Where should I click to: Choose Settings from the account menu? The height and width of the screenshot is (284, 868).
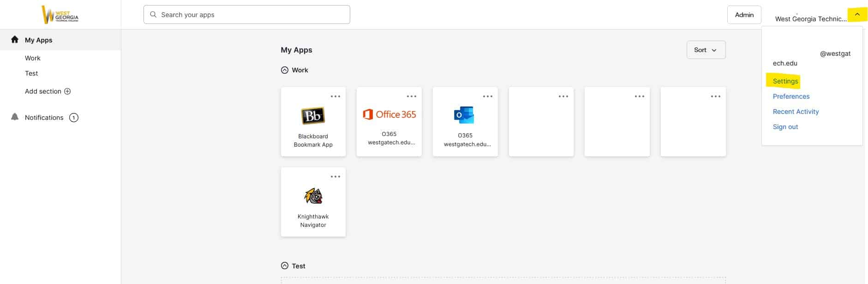pos(785,81)
